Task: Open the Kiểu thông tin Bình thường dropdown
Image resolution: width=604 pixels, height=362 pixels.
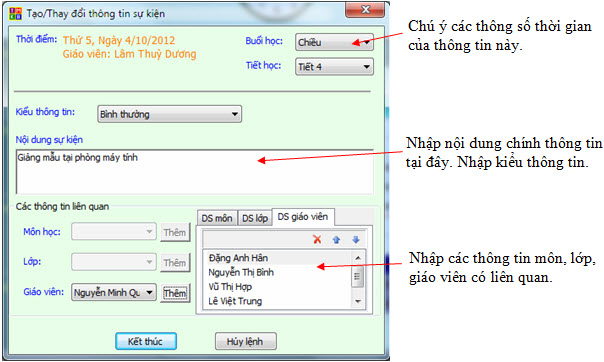Action: (169, 114)
